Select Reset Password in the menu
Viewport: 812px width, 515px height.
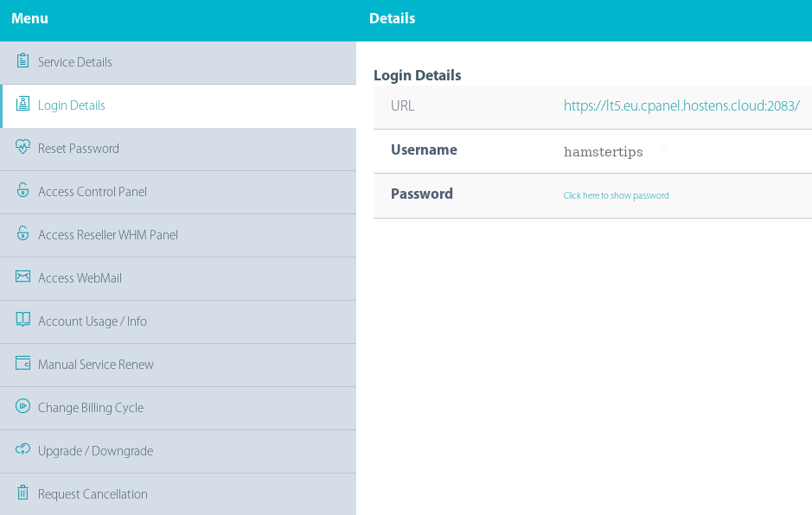[x=178, y=149]
